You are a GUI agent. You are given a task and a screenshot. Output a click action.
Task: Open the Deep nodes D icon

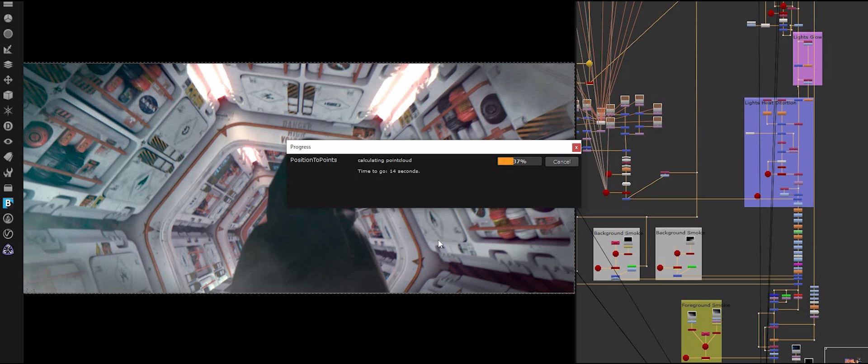click(8, 126)
